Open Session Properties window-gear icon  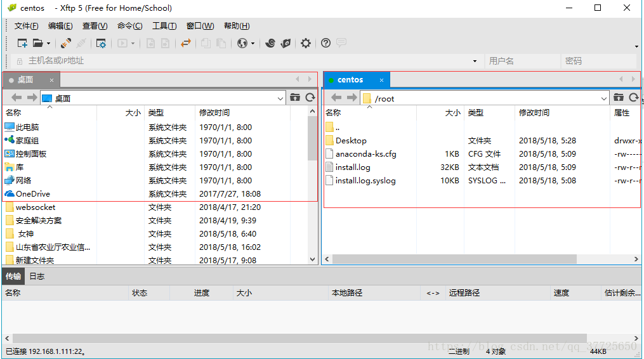(101, 42)
